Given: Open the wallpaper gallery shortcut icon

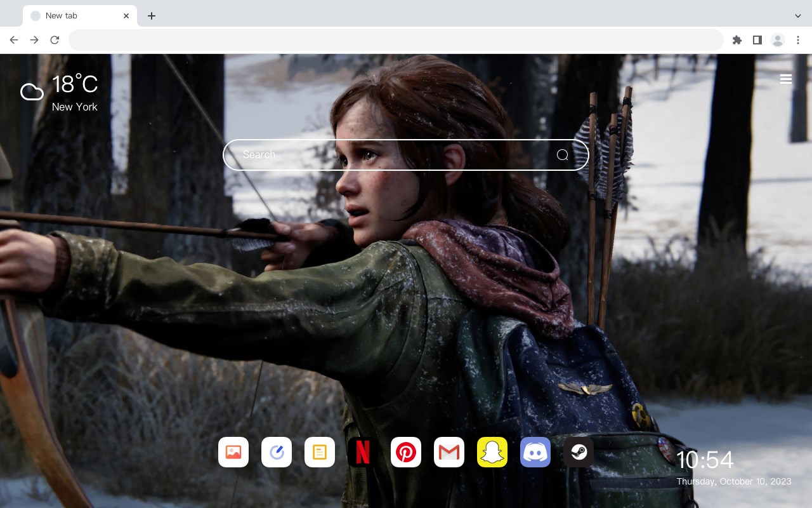Looking at the screenshot, I should [233, 452].
